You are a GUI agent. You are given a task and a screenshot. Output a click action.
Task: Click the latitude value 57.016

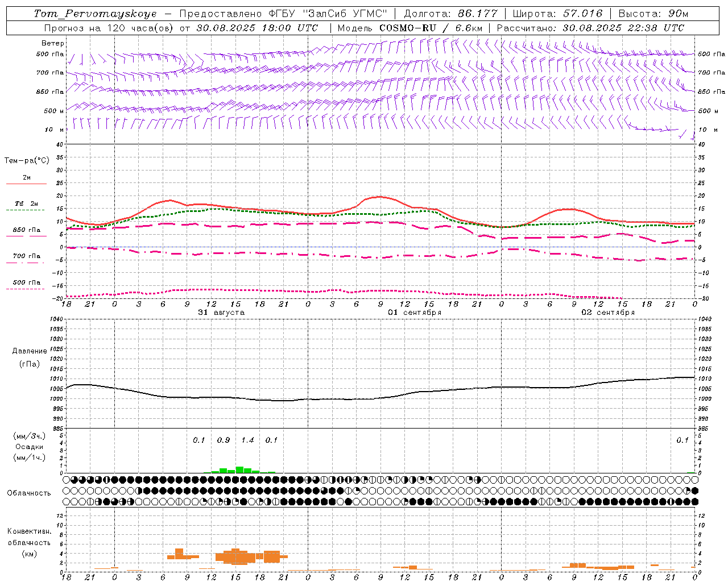pyautogui.click(x=583, y=14)
